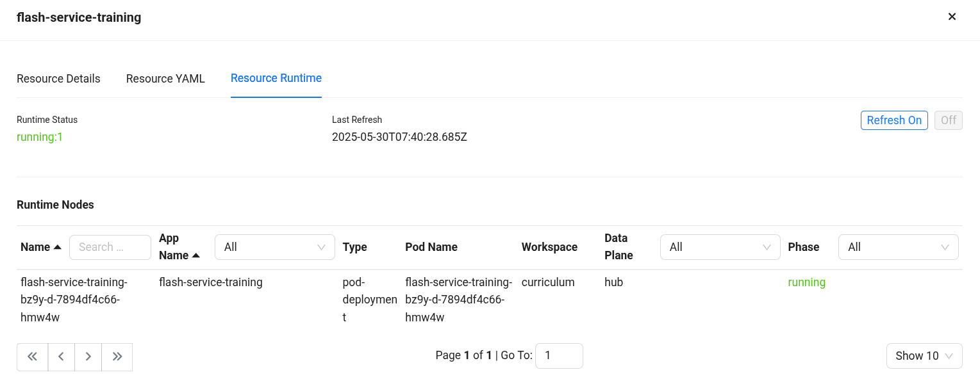980x386 pixels.
Task: Switch to Resource Details tab
Action: click(x=58, y=79)
